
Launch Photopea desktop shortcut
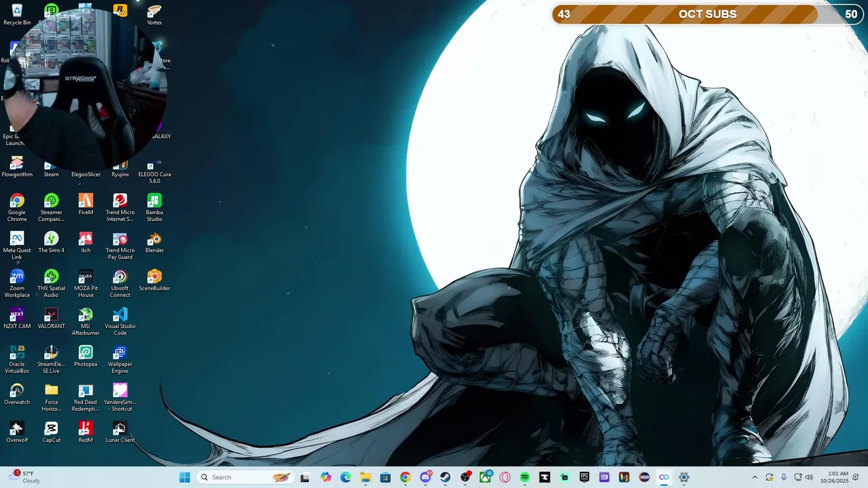85,357
